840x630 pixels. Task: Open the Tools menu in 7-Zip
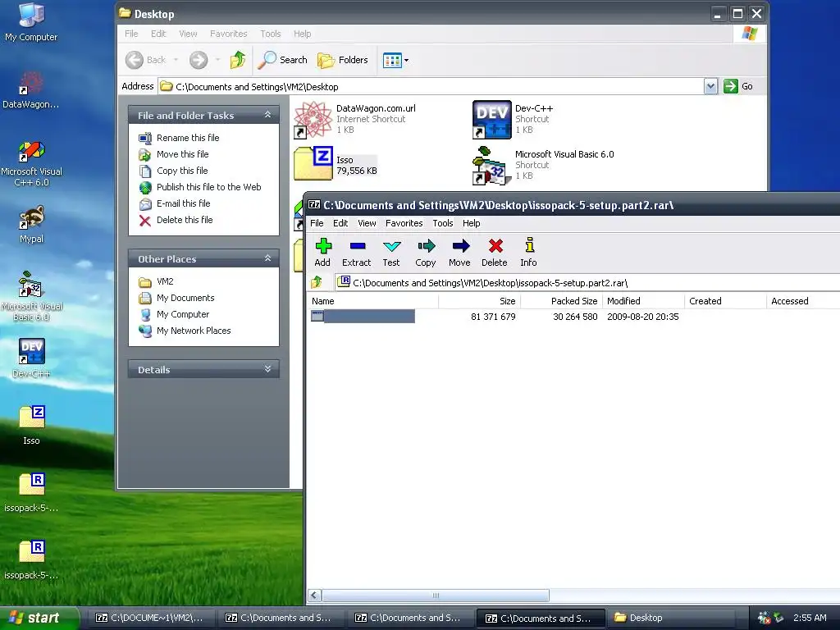(x=442, y=223)
